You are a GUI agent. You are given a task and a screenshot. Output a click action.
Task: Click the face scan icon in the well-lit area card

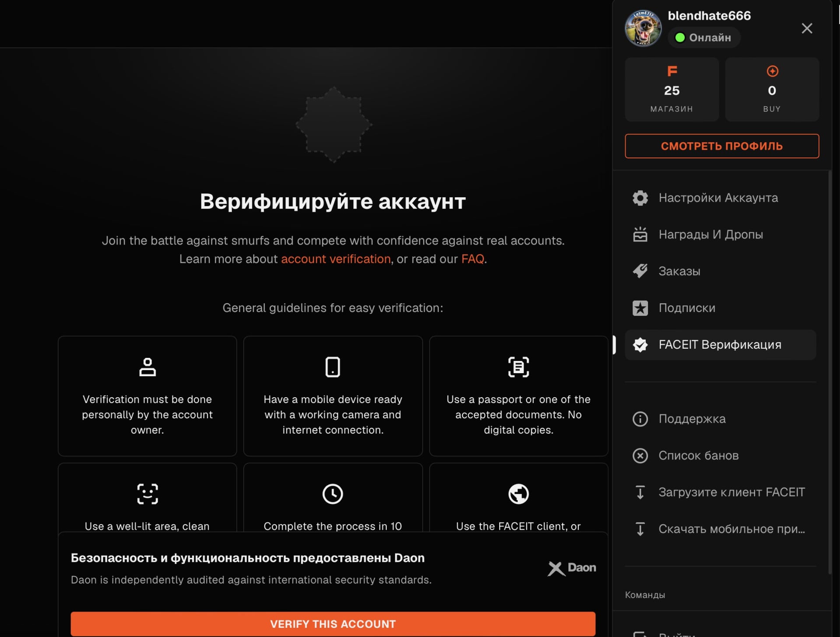point(147,494)
